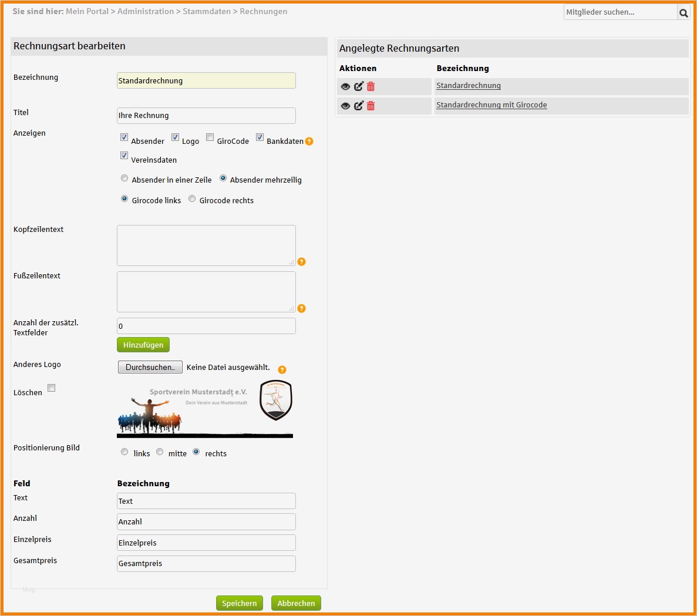
Task: Click the member search magnifier icon
Action: [x=683, y=13]
